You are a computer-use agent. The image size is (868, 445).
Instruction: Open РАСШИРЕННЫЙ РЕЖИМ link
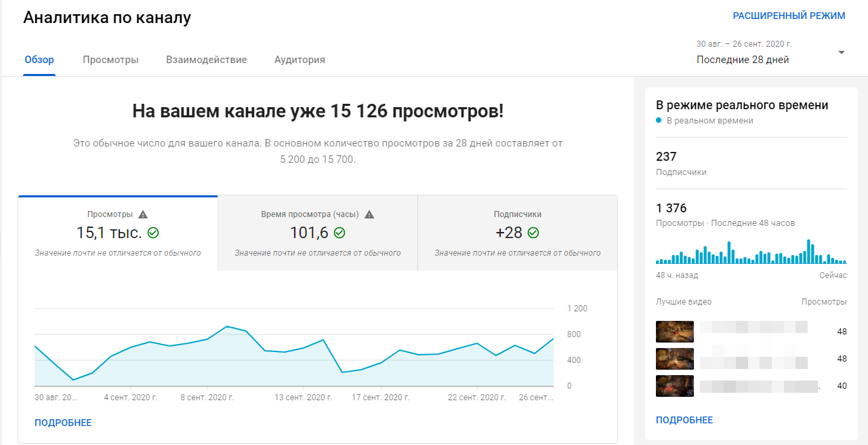click(789, 16)
